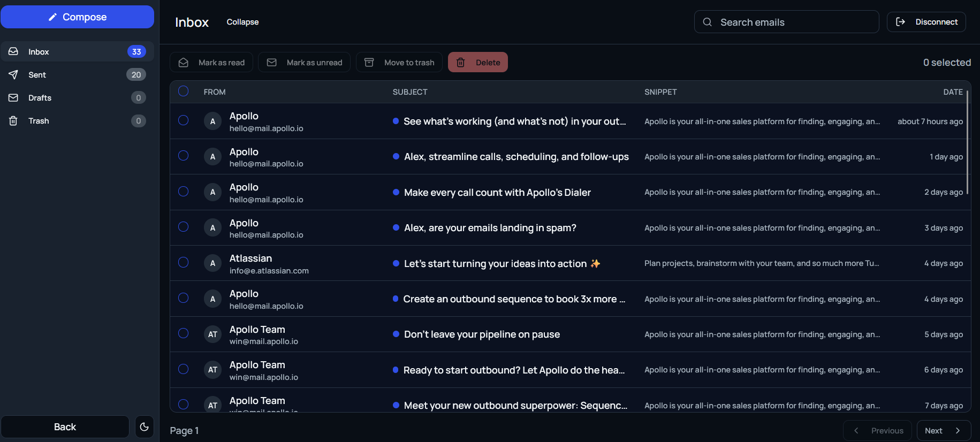Click the Move to trash archive icon
The image size is (980, 442).
point(369,63)
